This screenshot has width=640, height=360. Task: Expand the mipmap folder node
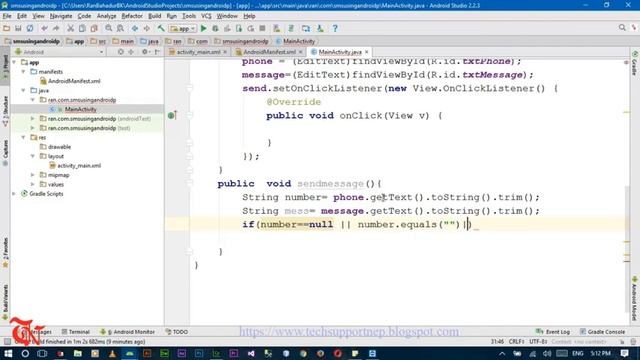point(33,175)
